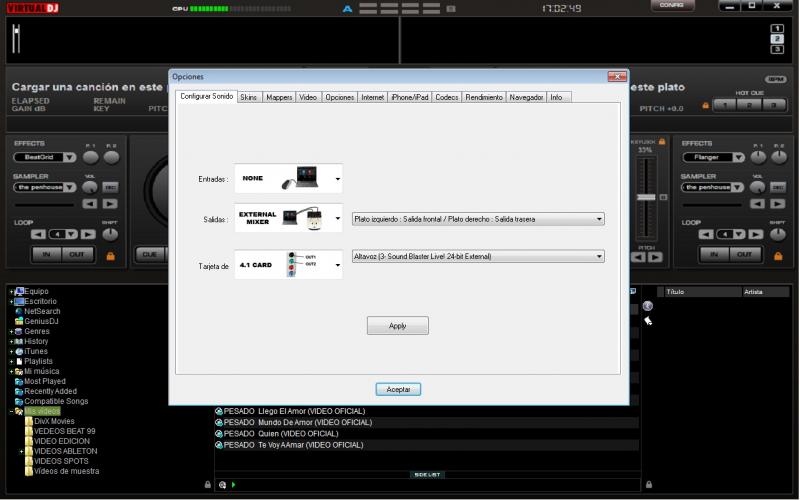Show the Info tab
Screen dimensions: 800x500
coord(556,97)
